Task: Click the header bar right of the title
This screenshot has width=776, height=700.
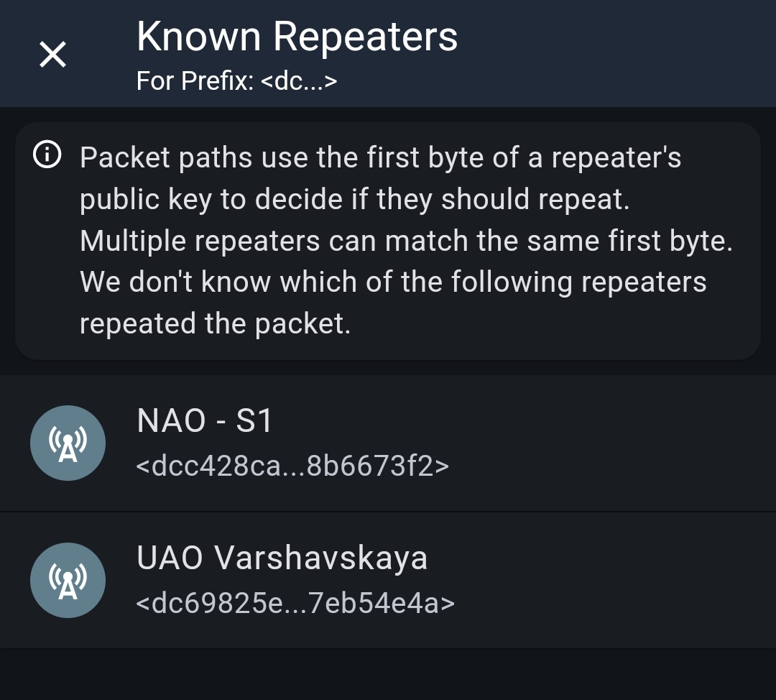Action: (x=618, y=54)
